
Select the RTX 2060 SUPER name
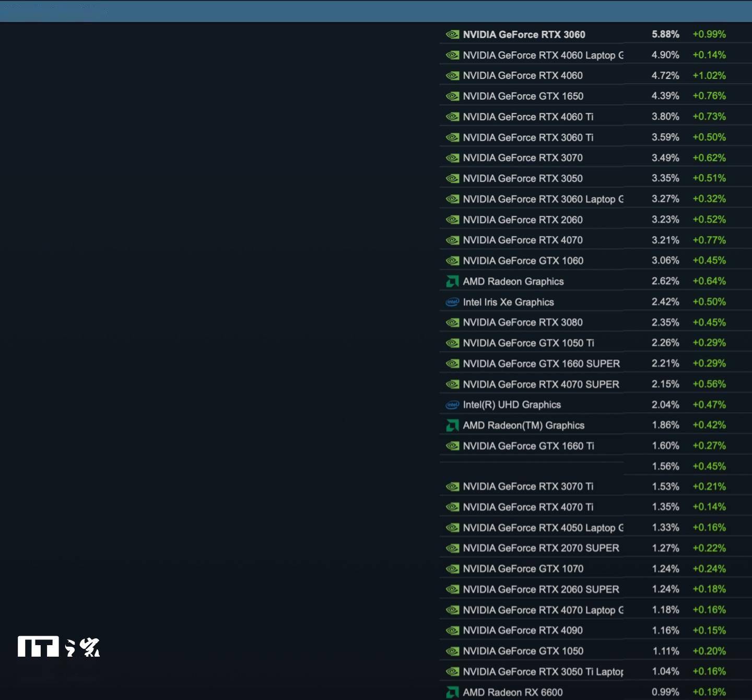[x=541, y=589]
